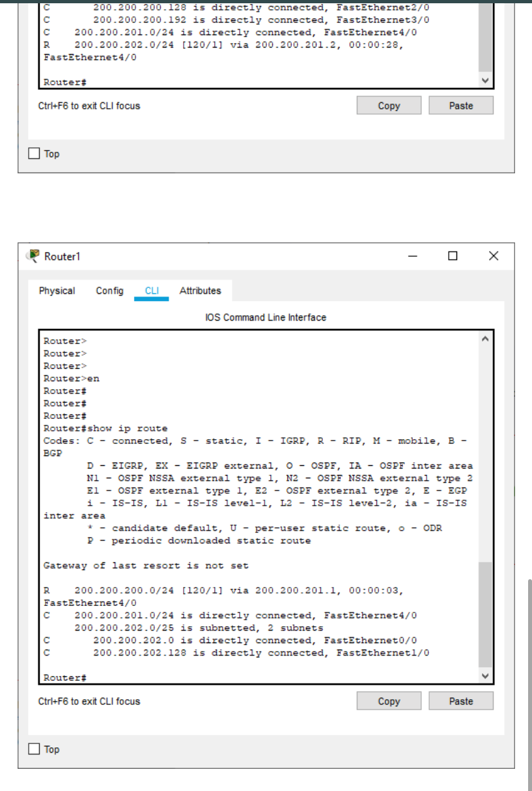532x791 pixels.
Task: Click Paste in the upper router CLI panel
Action: (461, 105)
